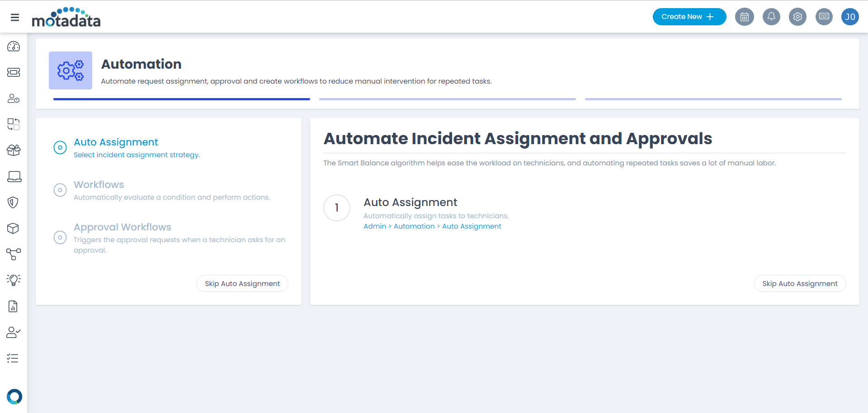Open the laptop assets icon in sidebar
The height and width of the screenshot is (413, 868).
tap(14, 177)
